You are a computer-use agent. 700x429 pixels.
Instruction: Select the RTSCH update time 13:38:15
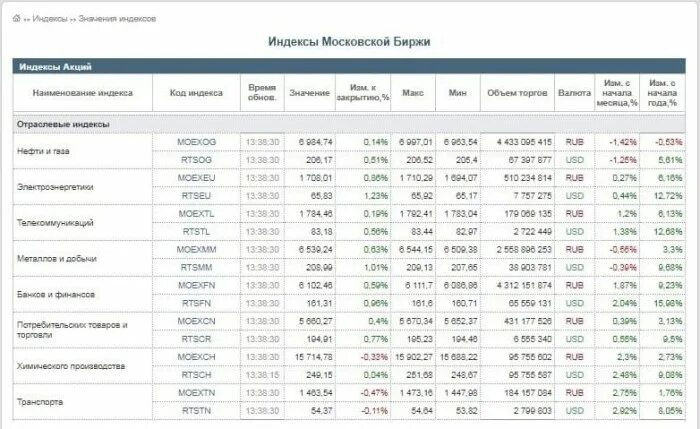point(262,375)
